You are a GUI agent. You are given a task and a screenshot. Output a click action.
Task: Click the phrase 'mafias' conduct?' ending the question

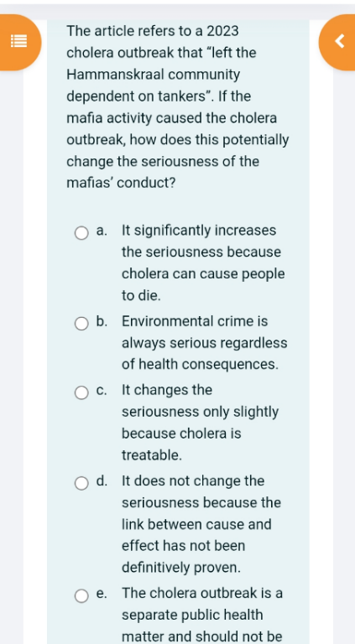pos(121,183)
